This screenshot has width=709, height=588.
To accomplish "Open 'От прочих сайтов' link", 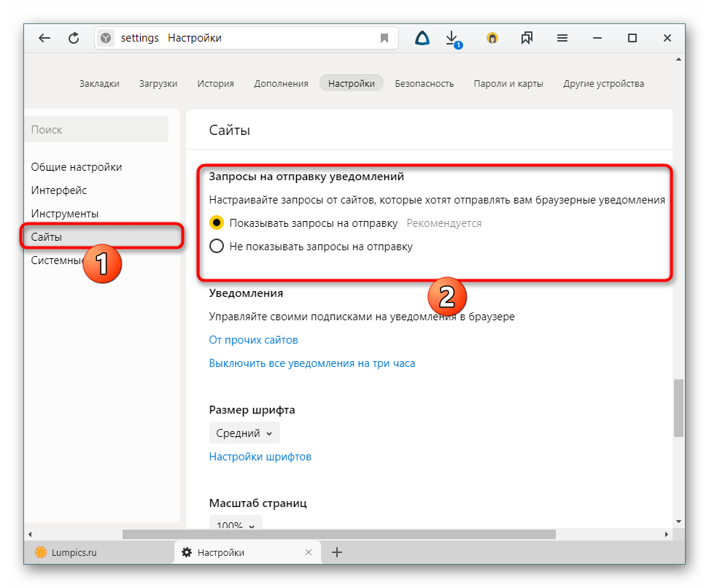I will [253, 340].
